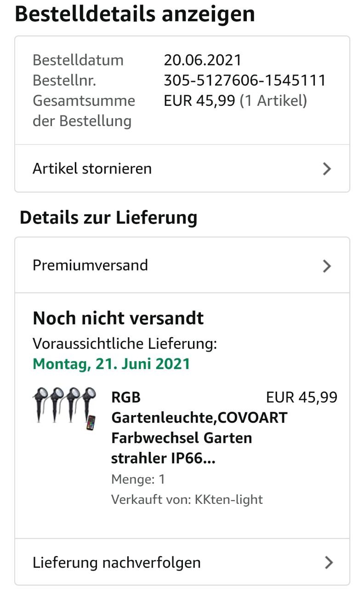This screenshot has height=589, width=364.
Task: Open Lieferung nachverfolgen tracking
Action: coord(182,562)
